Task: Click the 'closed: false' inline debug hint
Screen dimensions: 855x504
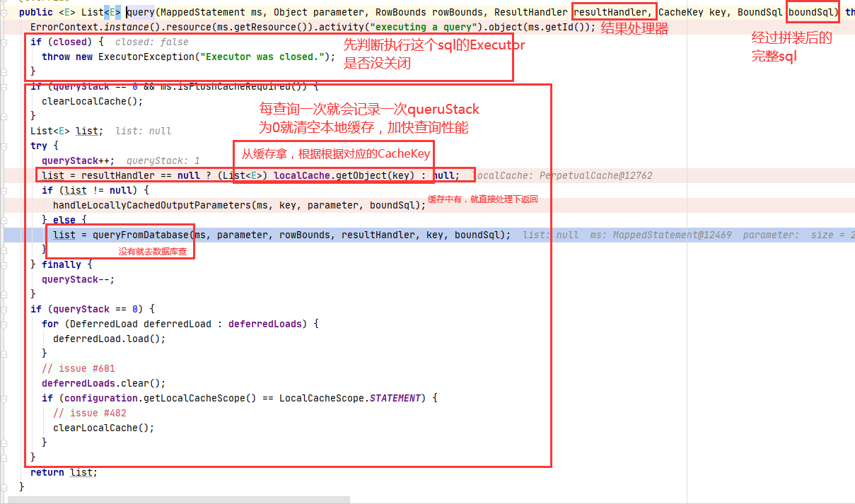Action: pyautogui.click(x=151, y=42)
